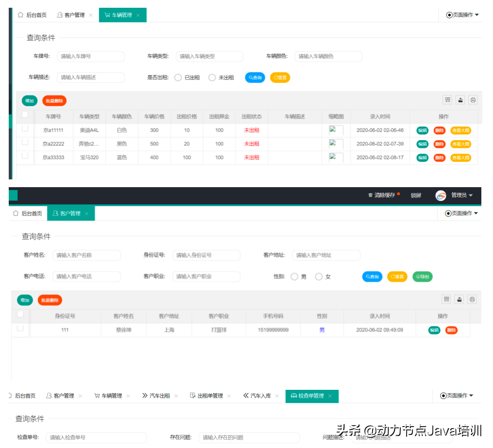Viewport: 493px width, 448px height.
Task: Click the column filter icon on the vehicle table
Action: [447, 99]
